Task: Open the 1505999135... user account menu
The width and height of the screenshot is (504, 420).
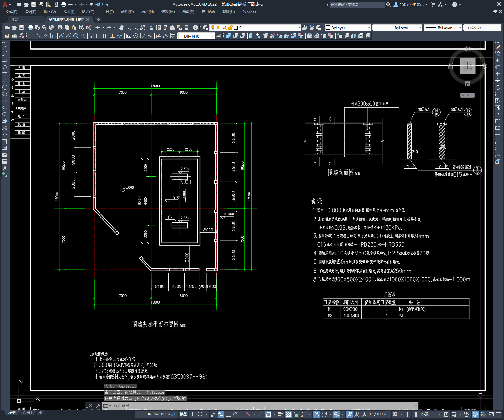Action: [x=411, y=4]
